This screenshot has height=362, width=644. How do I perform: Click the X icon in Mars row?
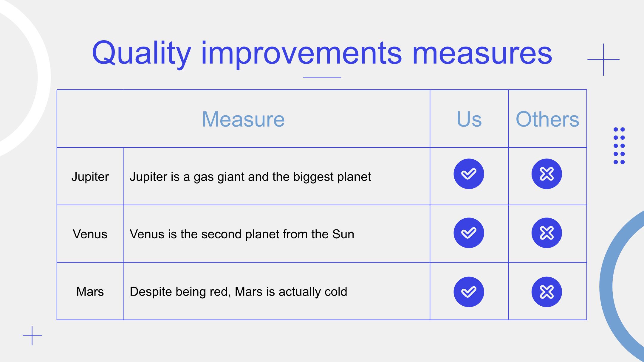coord(547,292)
